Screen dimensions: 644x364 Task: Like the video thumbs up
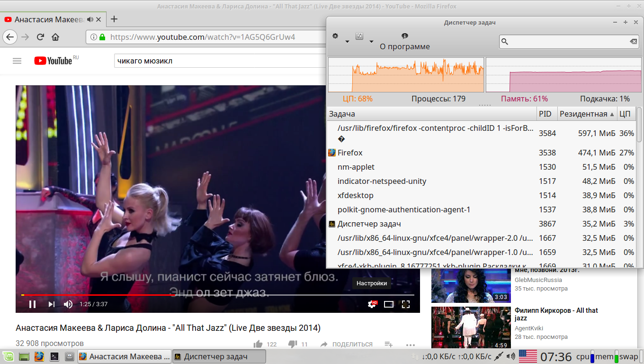coord(258,344)
